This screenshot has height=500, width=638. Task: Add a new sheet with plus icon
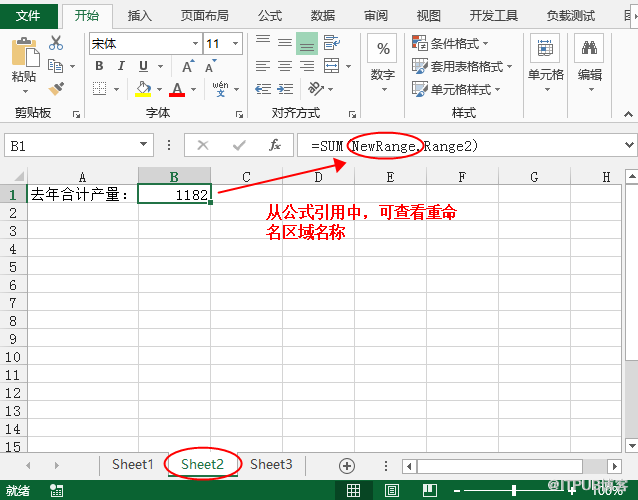[x=347, y=465]
